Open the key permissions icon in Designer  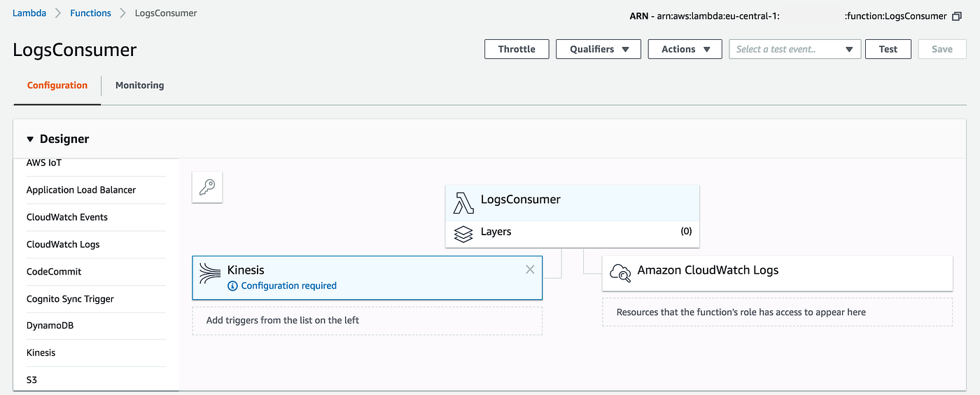pyautogui.click(x=207, y=187)
